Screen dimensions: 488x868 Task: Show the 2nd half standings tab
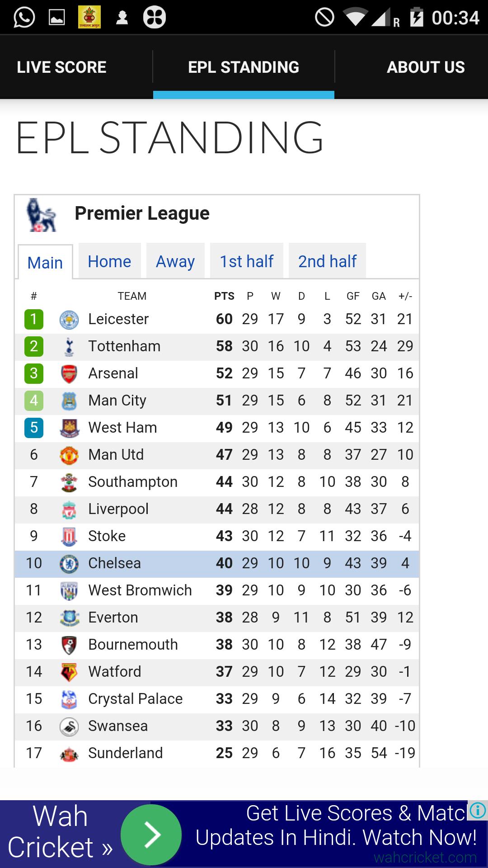(x=327, y=261)
